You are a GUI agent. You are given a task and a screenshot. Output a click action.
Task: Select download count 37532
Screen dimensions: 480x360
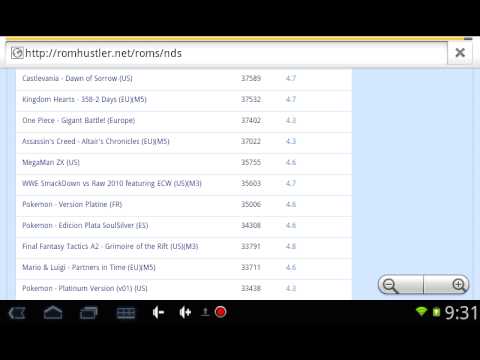251,99
